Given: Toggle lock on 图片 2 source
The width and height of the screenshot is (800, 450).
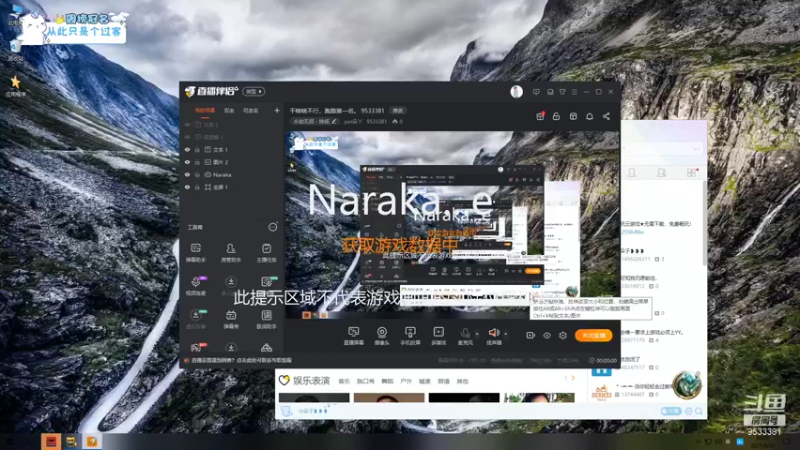Looking at the screenshot, I should [x=197, y=162].
